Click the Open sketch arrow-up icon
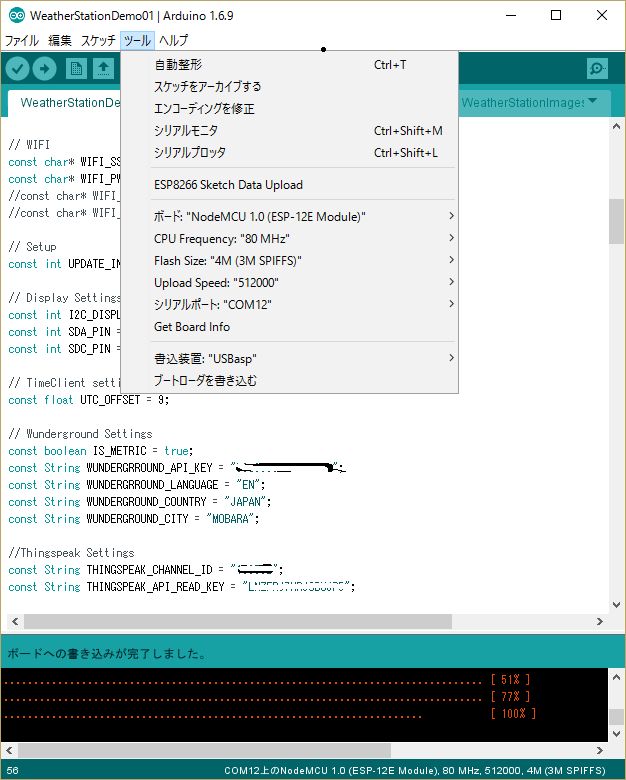This screenshot has height=780, width=626. coord(103,68)
